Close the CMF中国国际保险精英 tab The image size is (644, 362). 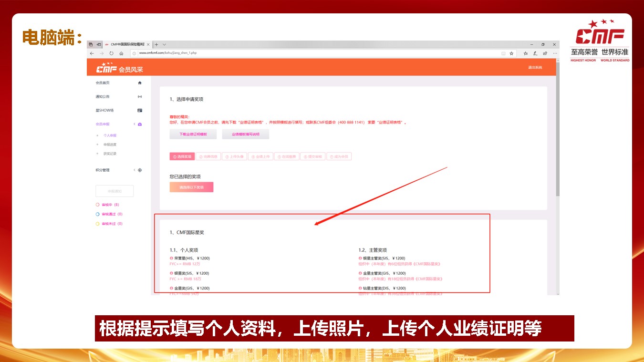click(149, 44)
